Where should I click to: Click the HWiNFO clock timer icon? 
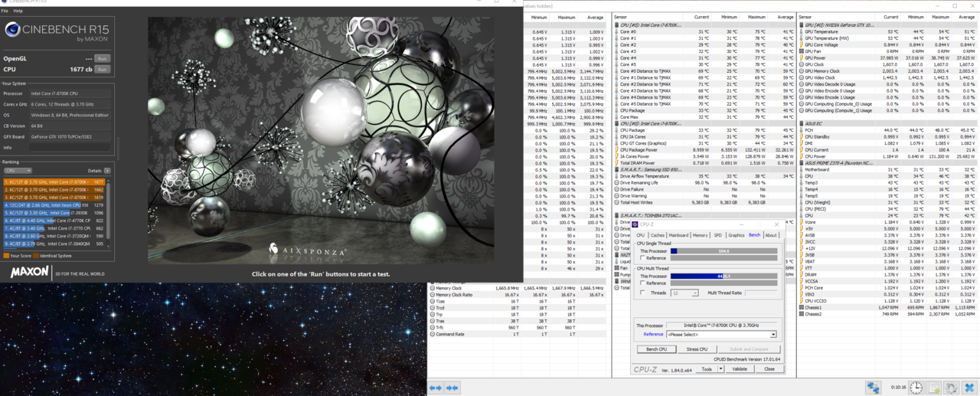click(916, 388)
